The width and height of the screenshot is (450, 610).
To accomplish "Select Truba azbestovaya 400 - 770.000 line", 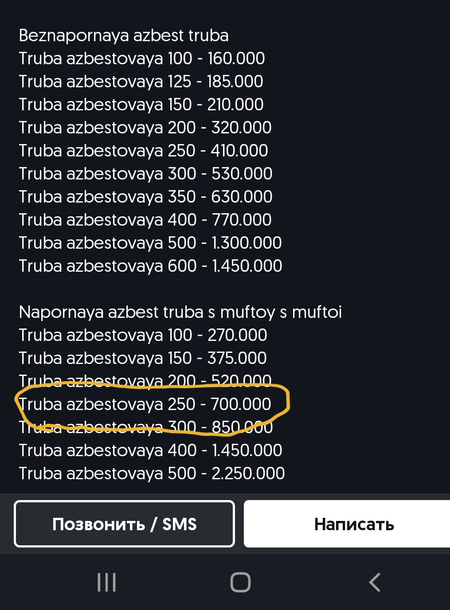I will point(145,220).
